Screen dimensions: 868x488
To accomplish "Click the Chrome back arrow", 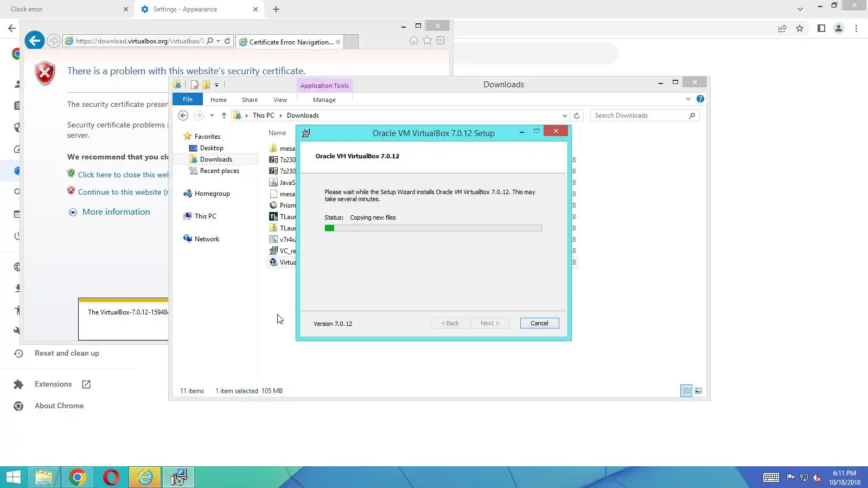I will pos(12,28).
